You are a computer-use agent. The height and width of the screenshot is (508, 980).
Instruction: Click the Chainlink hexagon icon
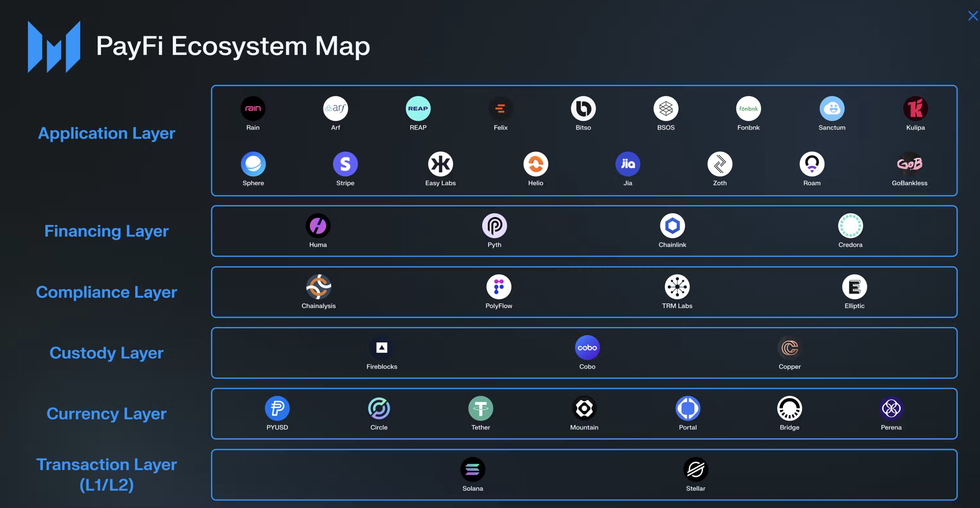[672, 226]
